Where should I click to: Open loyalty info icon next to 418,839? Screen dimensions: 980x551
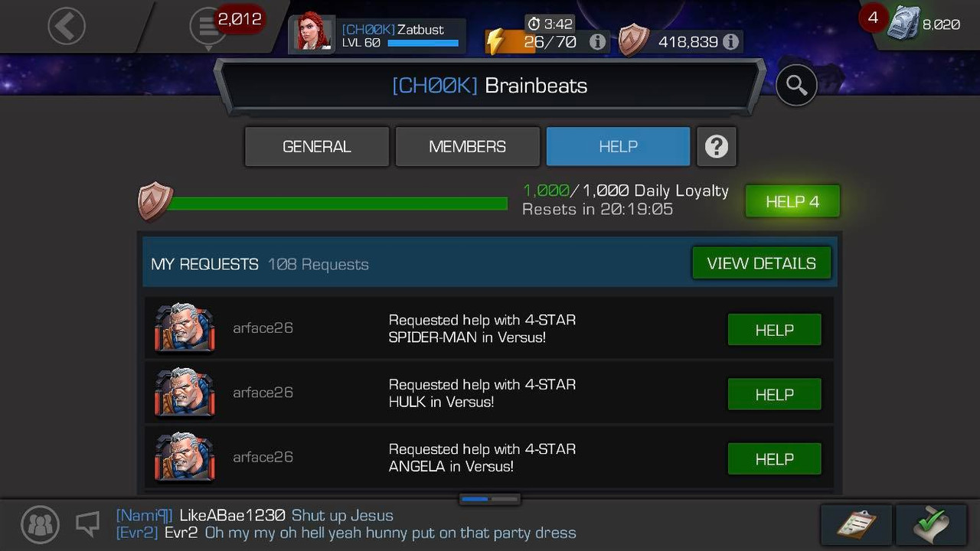coord(730,42)
